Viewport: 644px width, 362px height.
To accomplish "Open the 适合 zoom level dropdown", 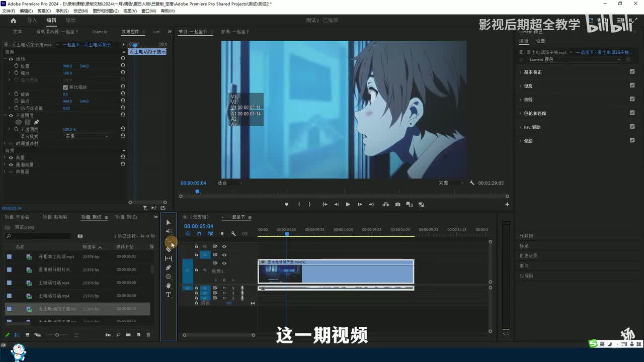I will tap(230, 183).
